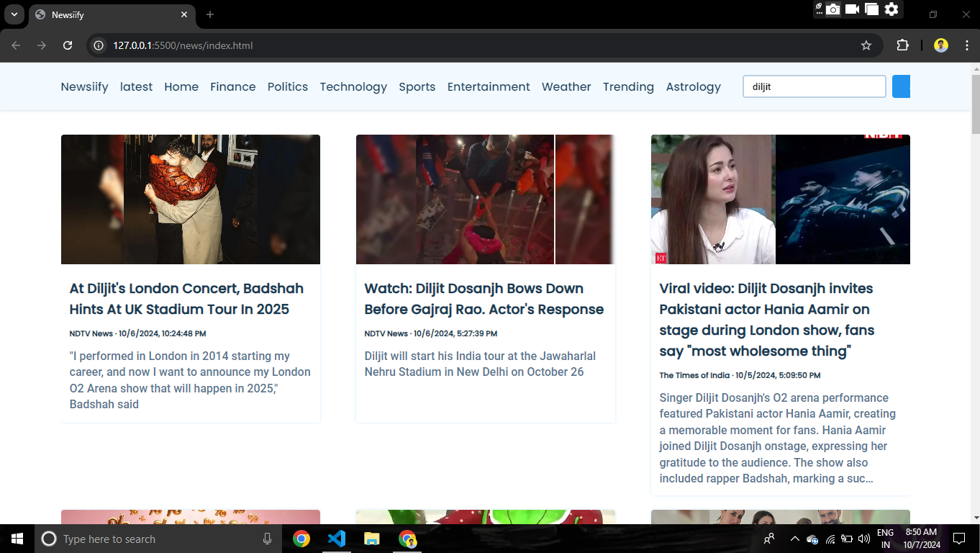Click the diljit search input field
Screen dimensions: 980x553
[815, 86]
